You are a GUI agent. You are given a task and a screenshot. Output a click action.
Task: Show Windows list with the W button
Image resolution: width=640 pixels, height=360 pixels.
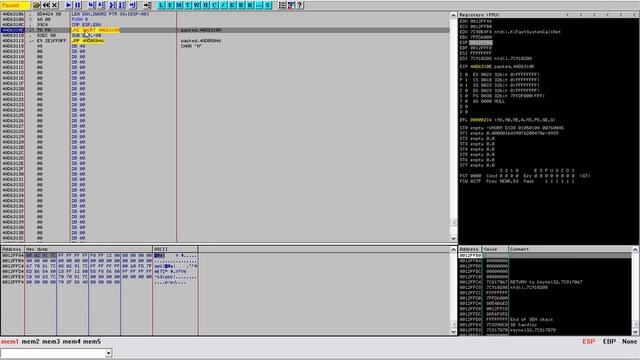tap(197, 5)
